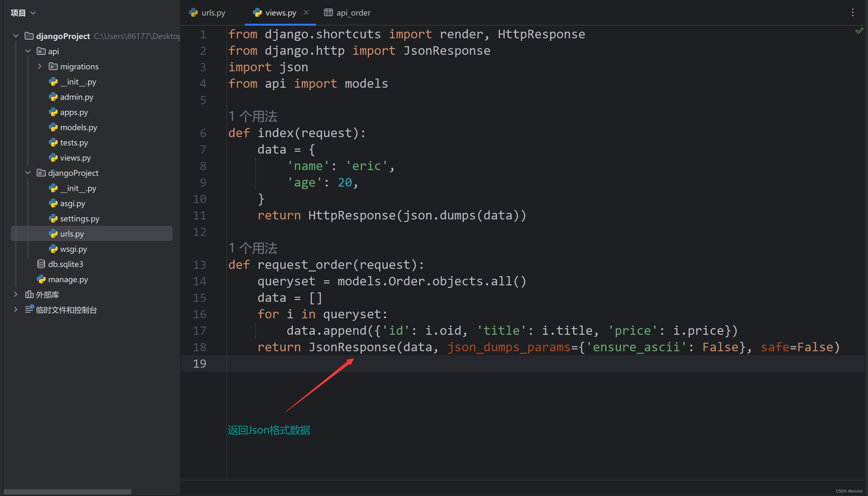868x496 pixels.
Task: Switch to the urls.py editor tab
Action: (x=207, y=13)
